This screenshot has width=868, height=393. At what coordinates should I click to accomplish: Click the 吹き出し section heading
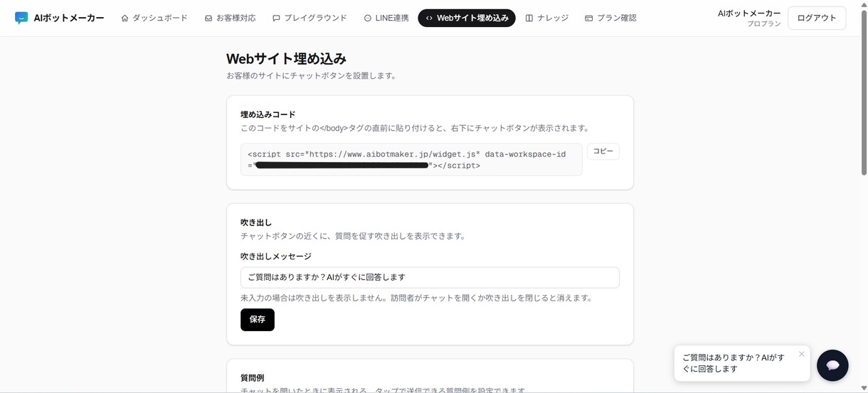(x=256, y=222)
